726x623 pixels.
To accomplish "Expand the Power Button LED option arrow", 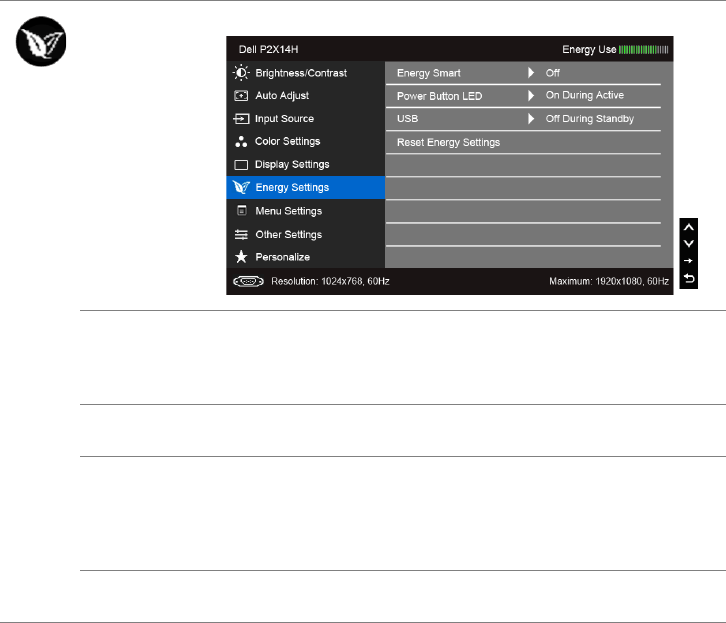I will 531,95.
